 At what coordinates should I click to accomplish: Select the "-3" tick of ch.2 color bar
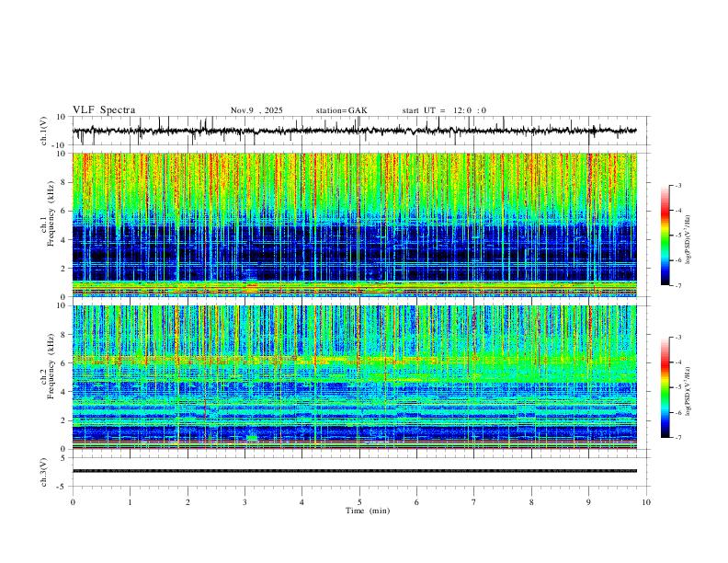tap(677, 338)
